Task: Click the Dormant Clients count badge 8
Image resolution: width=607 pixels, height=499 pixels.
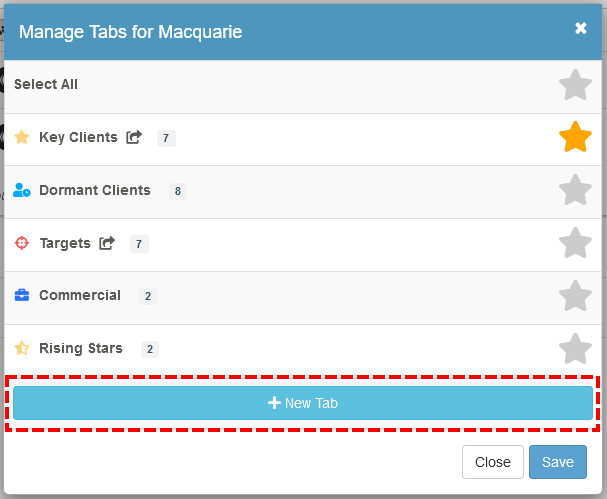Action: (x=178, y=191)
